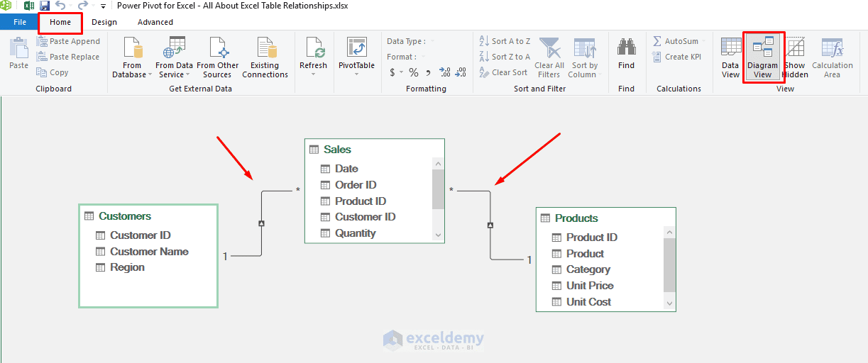This screenshot has width=868, height=363.
Task: Click Sales table scrollbar down arrow
Action: pyautogui.click(x=438, y=235)
